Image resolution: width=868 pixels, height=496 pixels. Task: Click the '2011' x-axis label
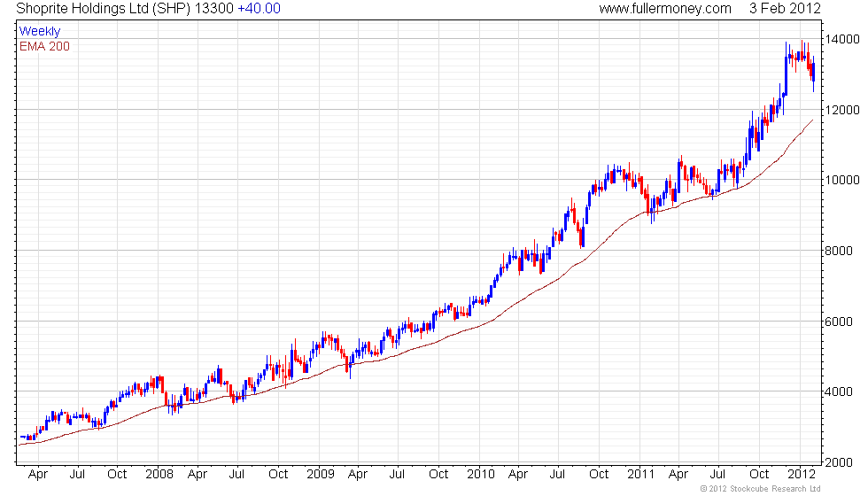[640, 475]
